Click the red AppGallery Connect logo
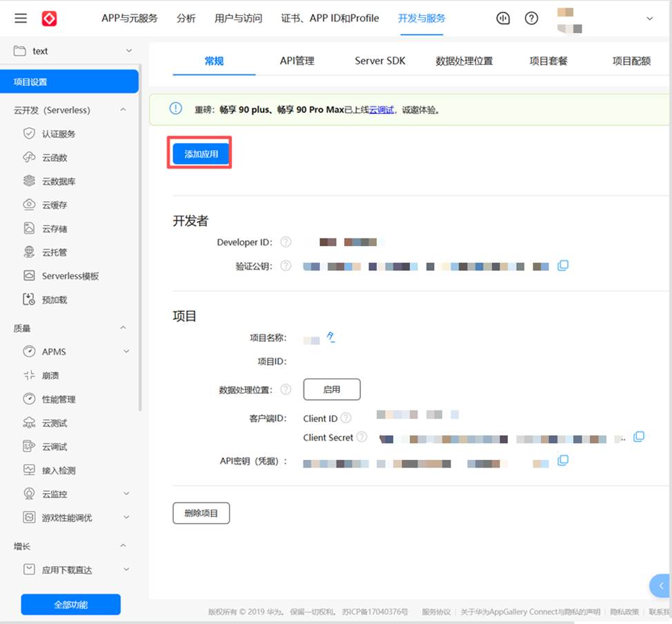The height and width of the screenshot is (624, 672). click(50, 19)
